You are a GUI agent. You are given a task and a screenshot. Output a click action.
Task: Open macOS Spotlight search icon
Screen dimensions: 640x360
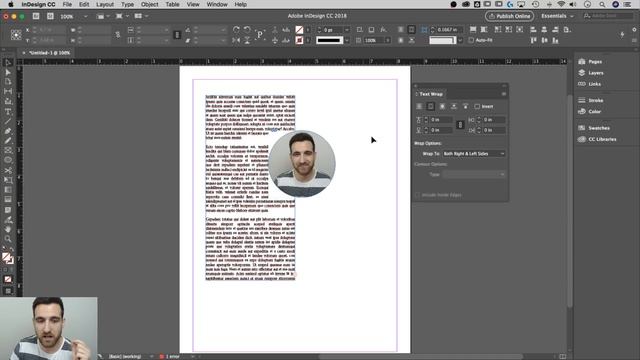602,4
